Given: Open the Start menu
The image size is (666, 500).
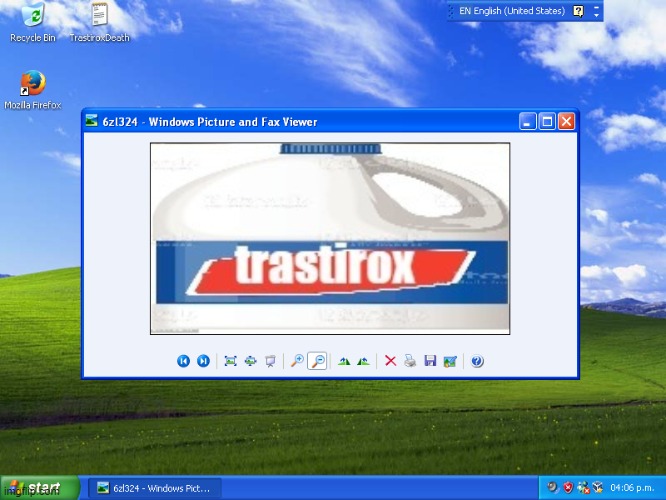Looking at the screenshot, I should (x=40, y=488).
